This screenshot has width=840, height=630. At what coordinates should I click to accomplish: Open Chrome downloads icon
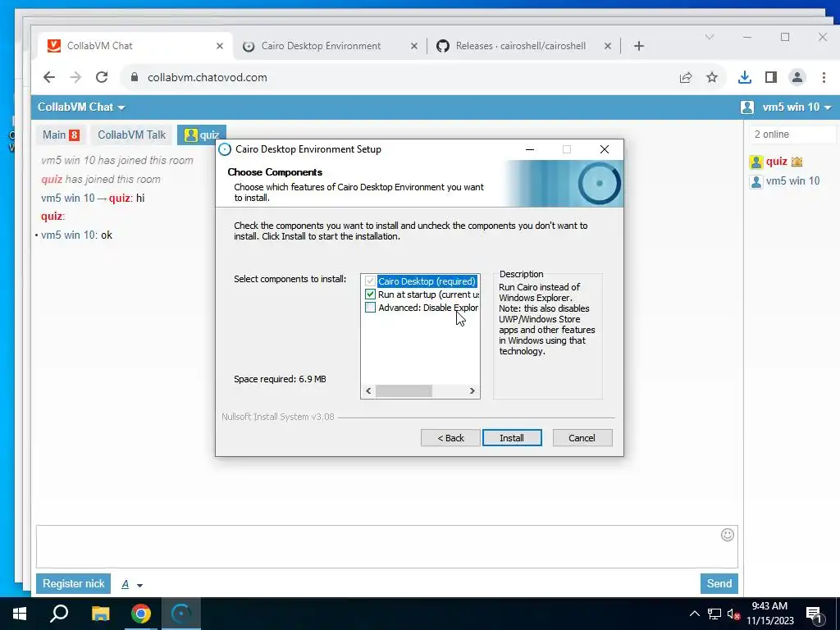[745, 78]
